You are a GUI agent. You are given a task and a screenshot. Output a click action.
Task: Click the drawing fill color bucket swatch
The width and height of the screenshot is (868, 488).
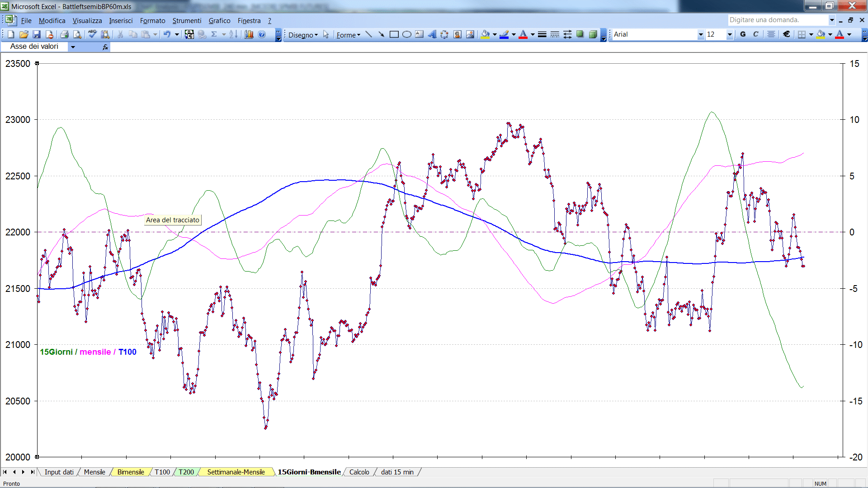pos(486,34)
